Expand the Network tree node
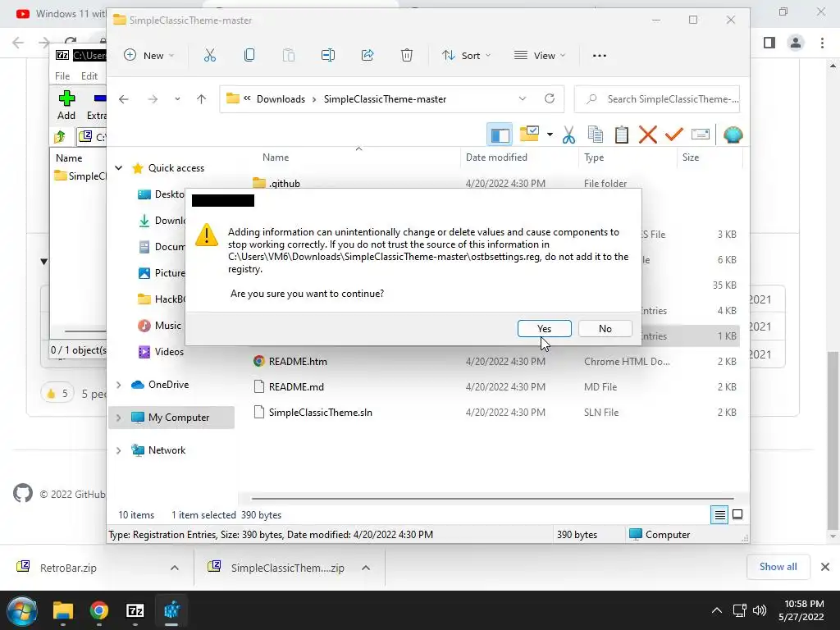Viewport: 840px width, 630px height. coord(118,450)
